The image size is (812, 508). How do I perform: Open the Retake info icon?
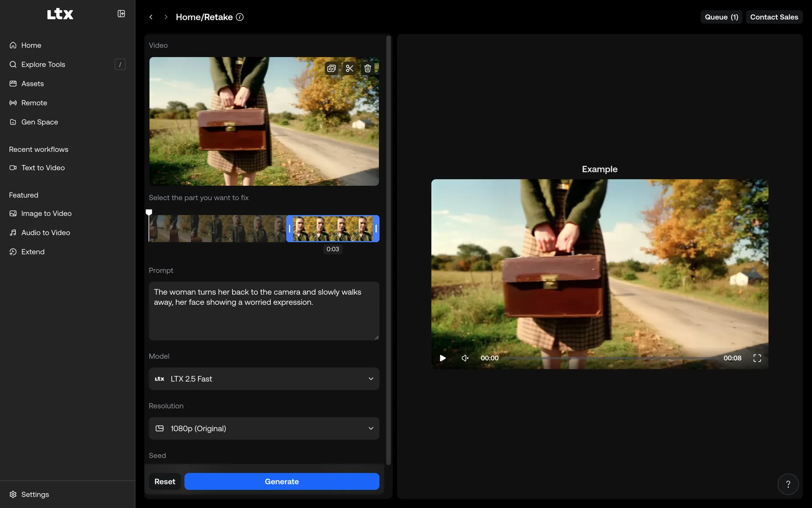240,17
